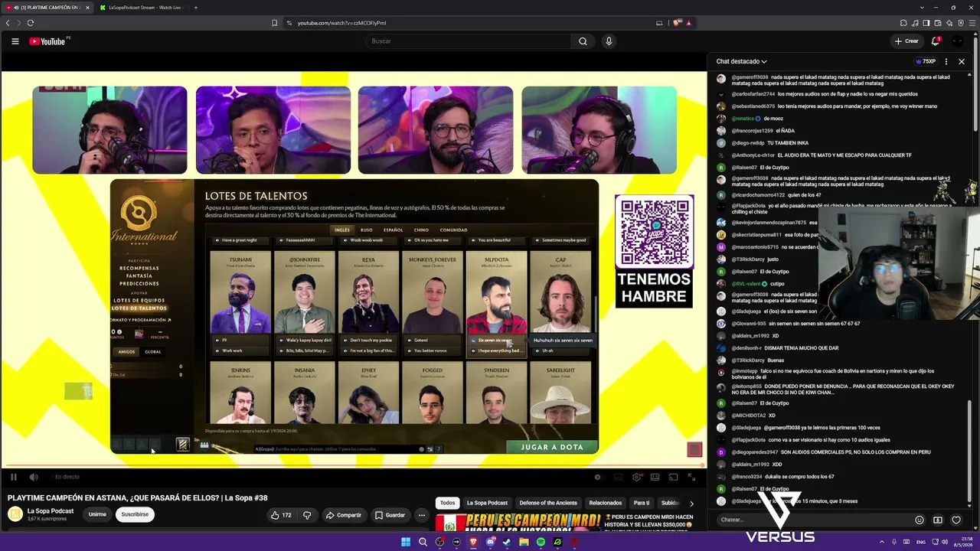Open YouTube notifications bell
Screen dimensions: 980x551
936,41
